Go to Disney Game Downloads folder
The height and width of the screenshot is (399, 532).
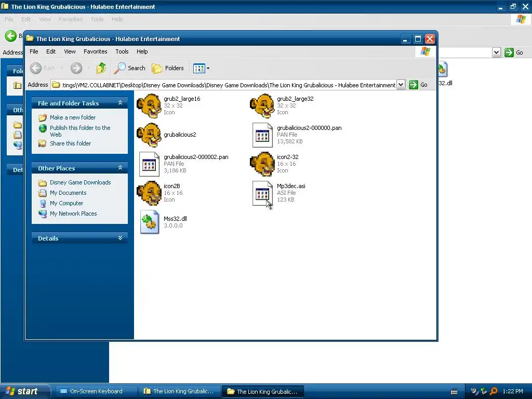(x=80, y=182)
